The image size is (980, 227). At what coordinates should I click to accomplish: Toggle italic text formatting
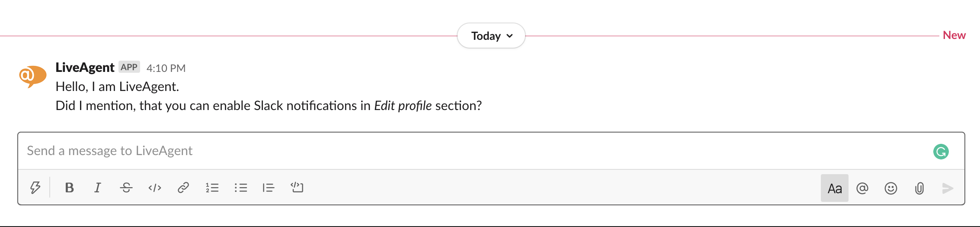98,188
